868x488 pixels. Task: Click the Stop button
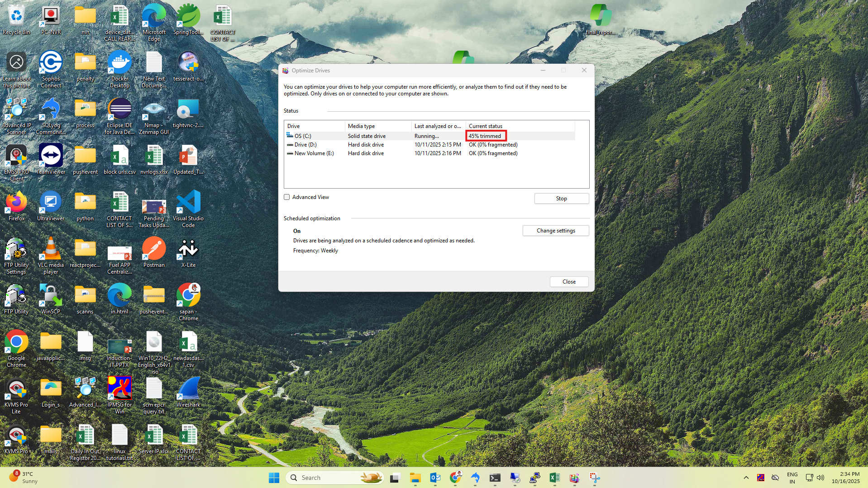pyautogui.click(x=561, y=199)
